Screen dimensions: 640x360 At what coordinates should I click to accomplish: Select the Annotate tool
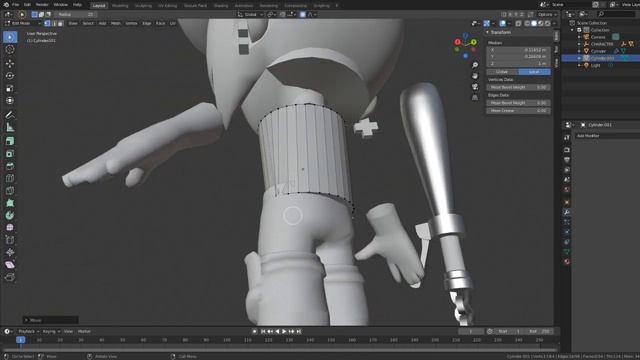(x=10, y=115)
